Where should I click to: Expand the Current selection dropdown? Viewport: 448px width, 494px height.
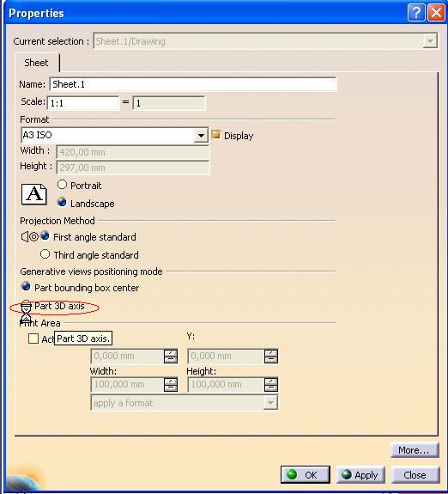click(430, 41)
